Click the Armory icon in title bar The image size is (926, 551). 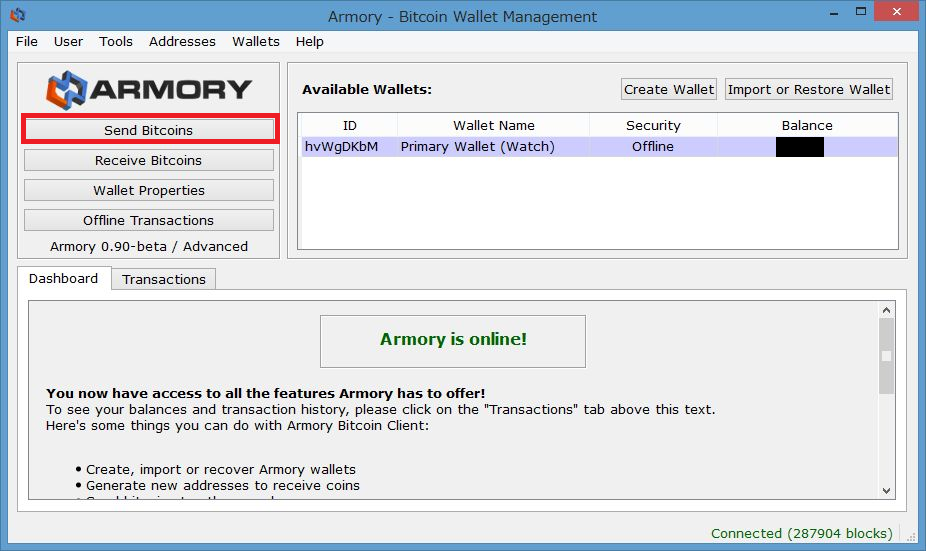coord(18,15)
